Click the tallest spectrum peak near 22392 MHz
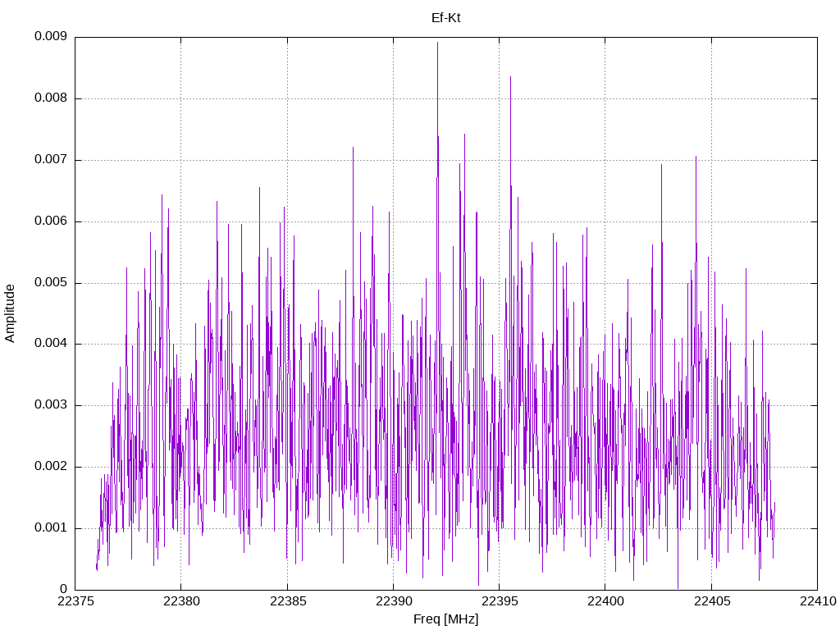 [x=438, y=43]
